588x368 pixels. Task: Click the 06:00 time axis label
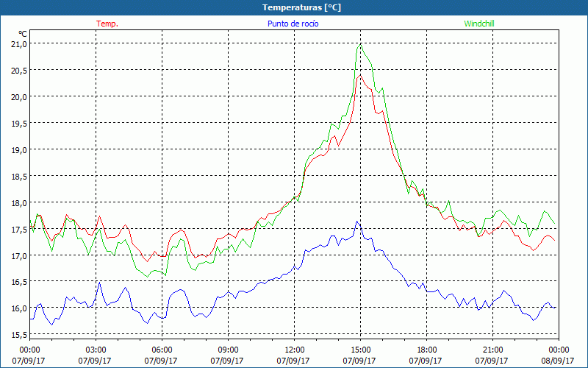[162, 350]
